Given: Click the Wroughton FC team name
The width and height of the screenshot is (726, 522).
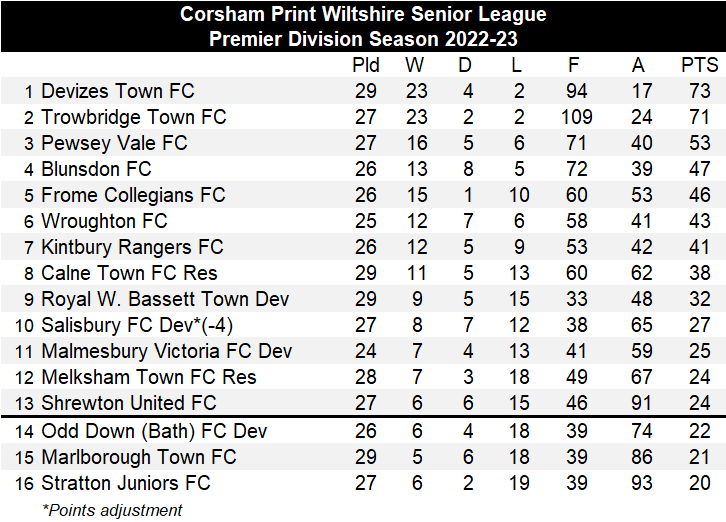Looking at the screenshot, I should tap(104, 221).
